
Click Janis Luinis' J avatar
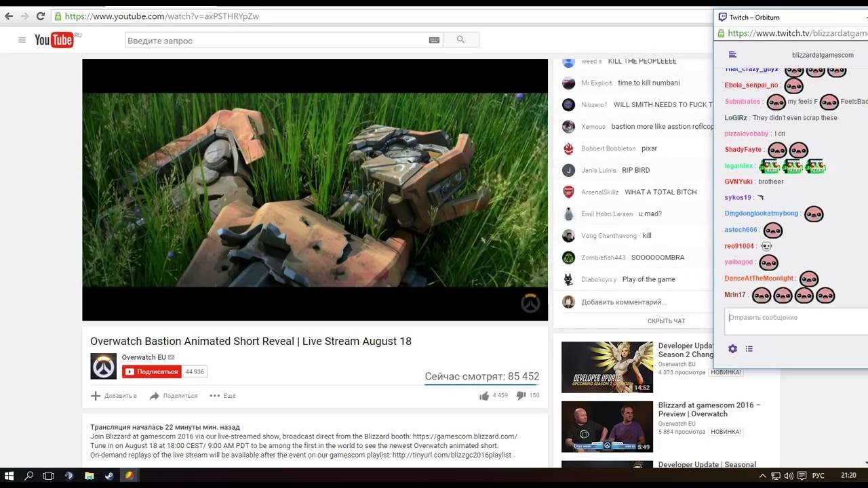568,170
